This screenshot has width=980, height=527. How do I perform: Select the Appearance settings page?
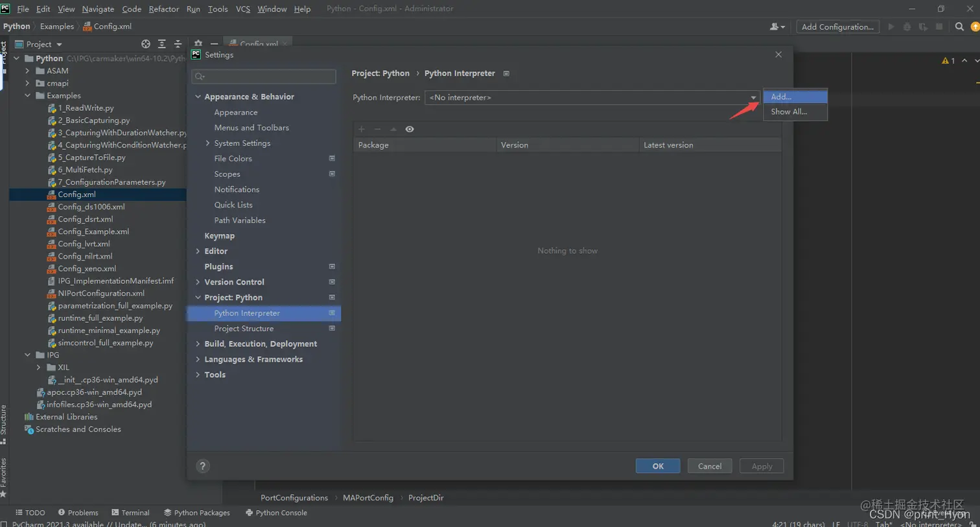[236, 112]
